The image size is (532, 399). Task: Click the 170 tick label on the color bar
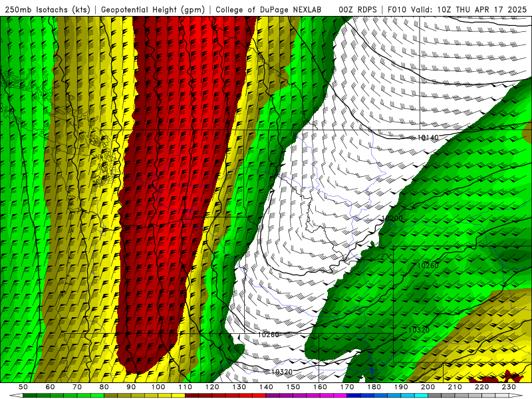click(x=347, y=387)
